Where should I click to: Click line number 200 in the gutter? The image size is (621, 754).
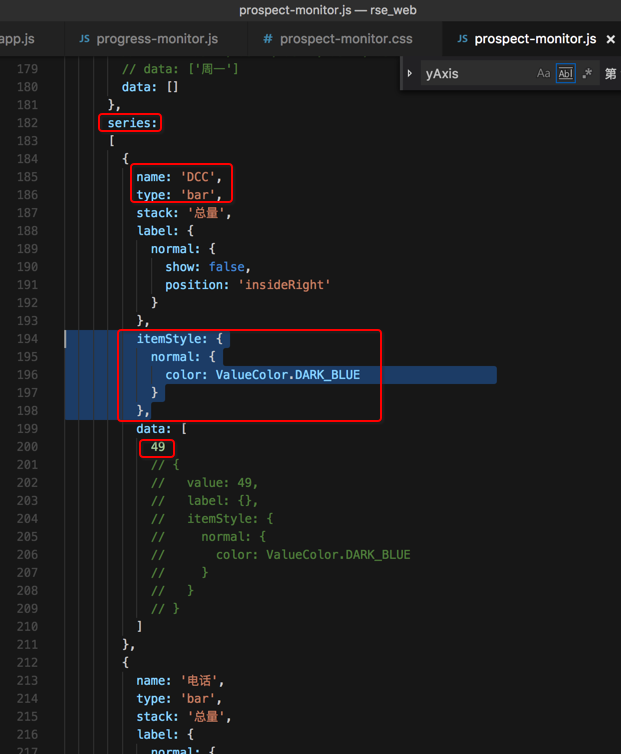[27, 447]
